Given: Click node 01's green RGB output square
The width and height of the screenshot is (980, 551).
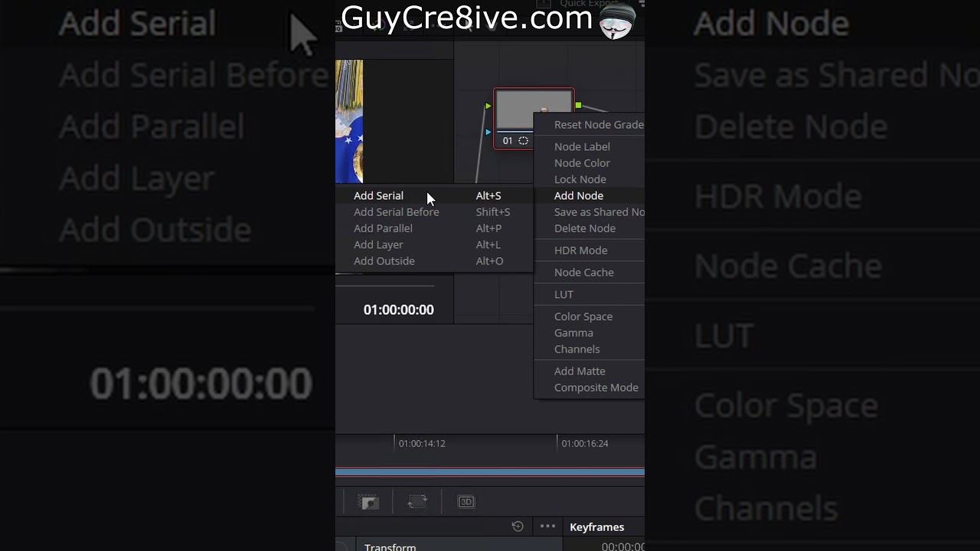Looking at the screenshot, I should click(x=578, y=106).
